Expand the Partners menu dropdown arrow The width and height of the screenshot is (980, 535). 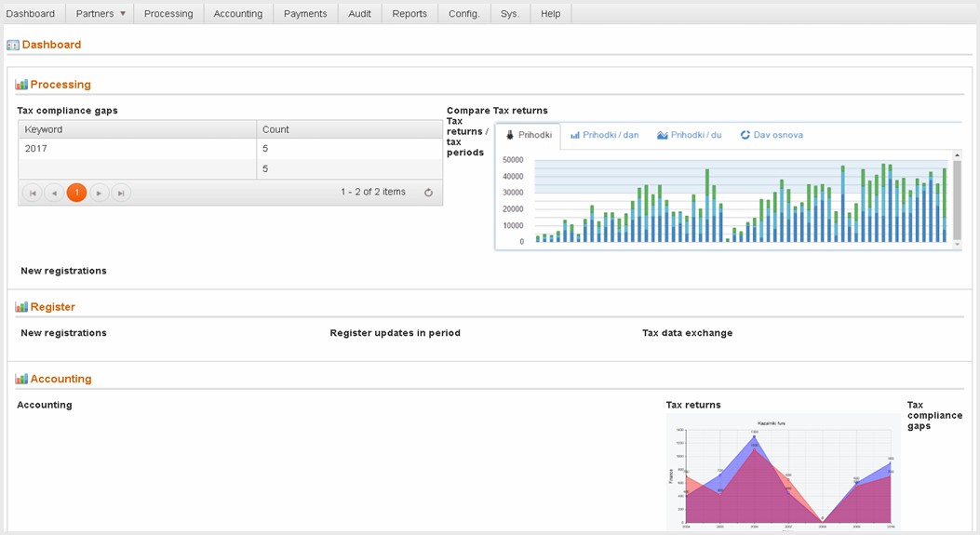coord(122,14)
